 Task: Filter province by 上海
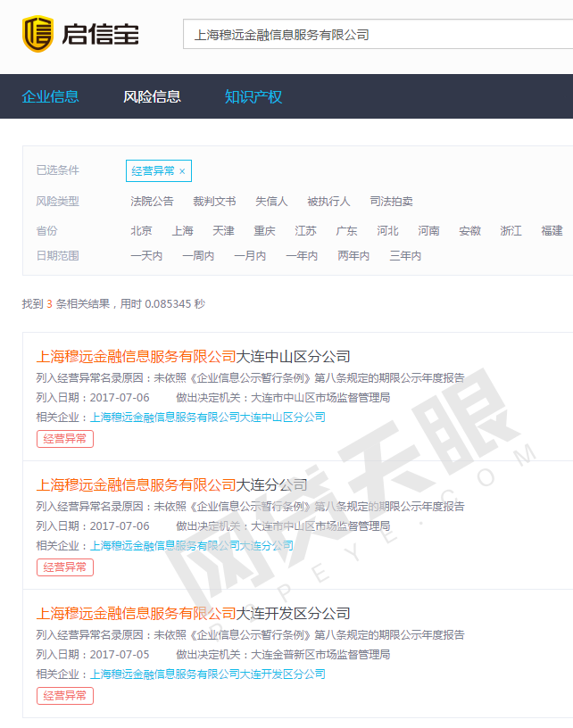[182, 231]
